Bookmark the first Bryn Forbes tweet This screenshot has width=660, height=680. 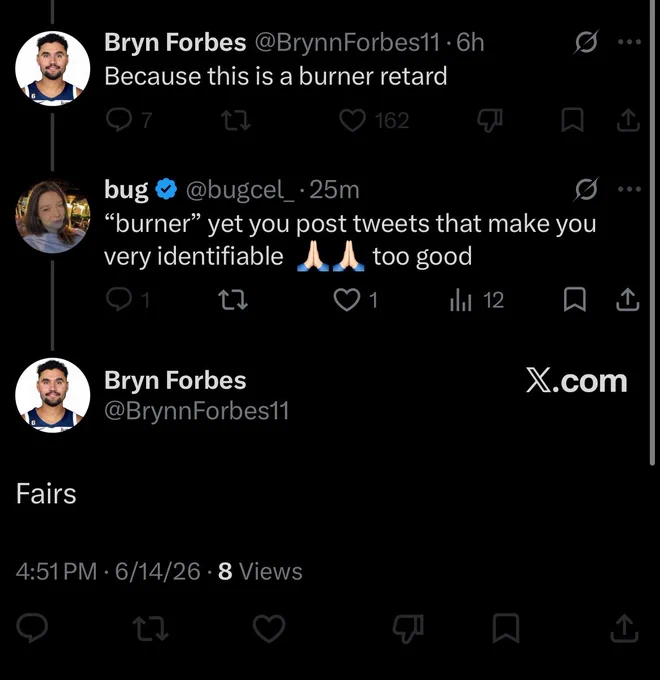click(x=572, y=120)
